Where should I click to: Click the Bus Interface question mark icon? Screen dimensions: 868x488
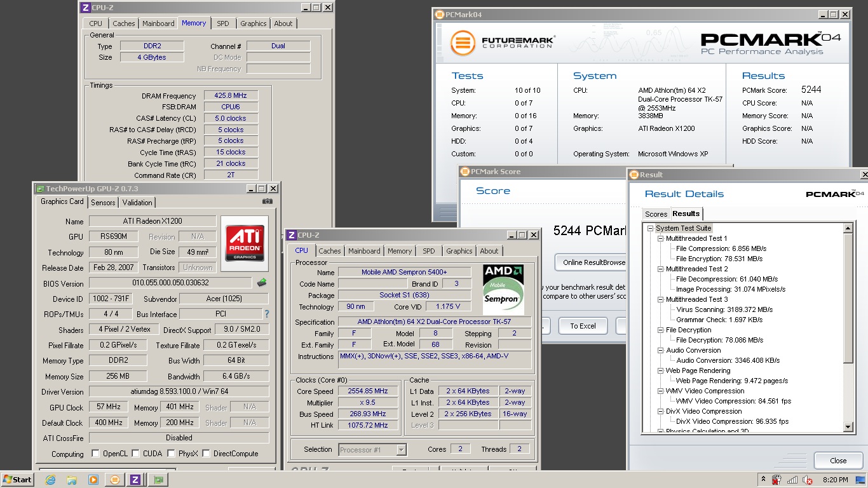point(266,314)
